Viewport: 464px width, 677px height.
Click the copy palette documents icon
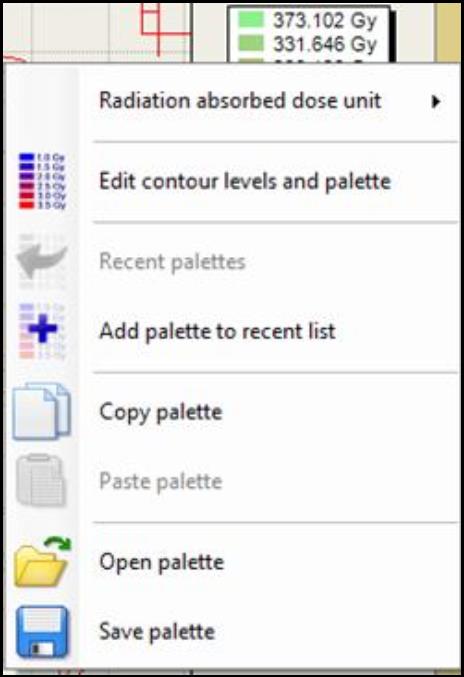[x=41, y=411]
